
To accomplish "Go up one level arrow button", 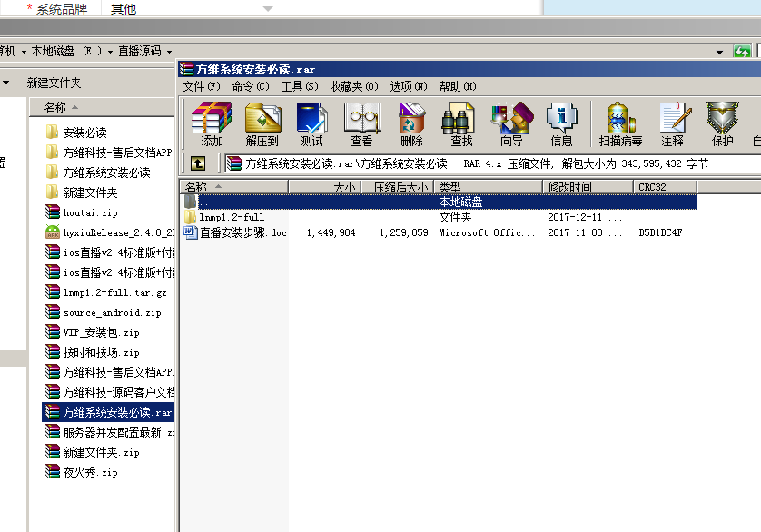I will click(x=198, y=163).
